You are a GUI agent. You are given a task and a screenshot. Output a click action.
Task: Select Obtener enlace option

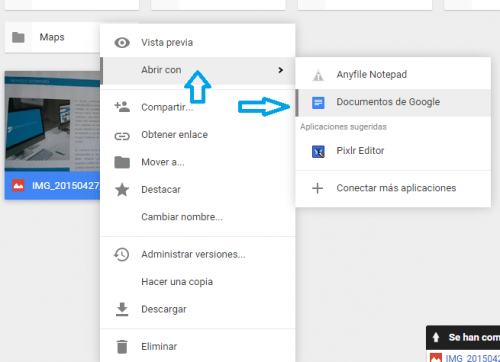point(198,135)
